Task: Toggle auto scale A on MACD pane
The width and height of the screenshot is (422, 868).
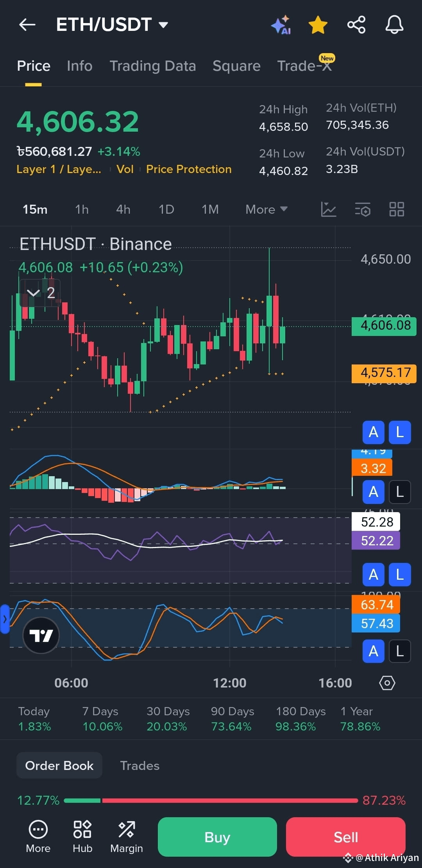Action: coord(374,492)
